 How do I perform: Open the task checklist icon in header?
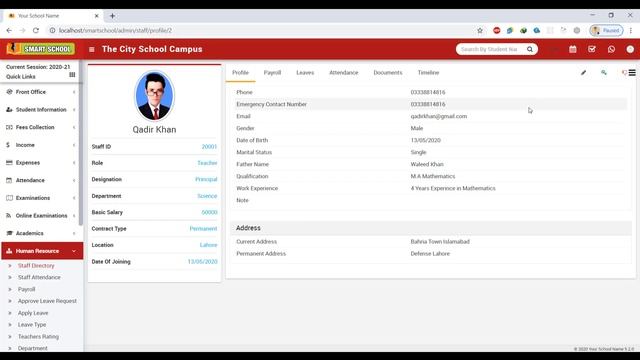pyautogui.click(x=592, y=49)
